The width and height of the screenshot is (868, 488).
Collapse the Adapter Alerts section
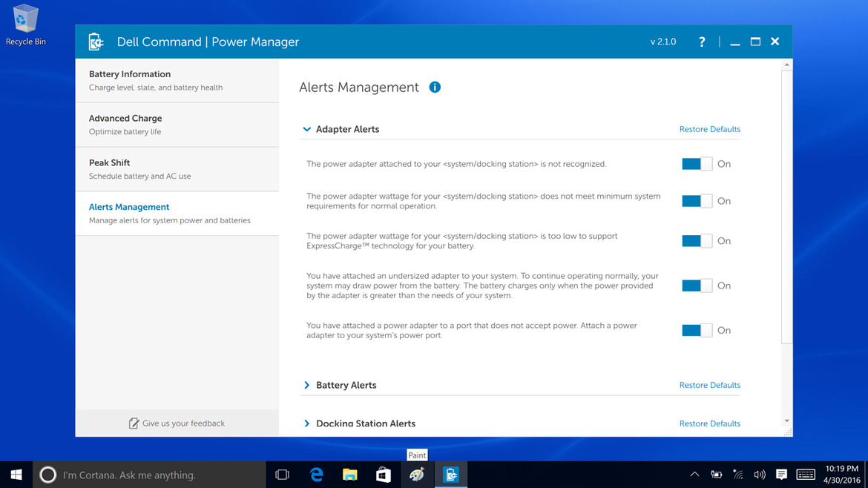click(306, 129)
